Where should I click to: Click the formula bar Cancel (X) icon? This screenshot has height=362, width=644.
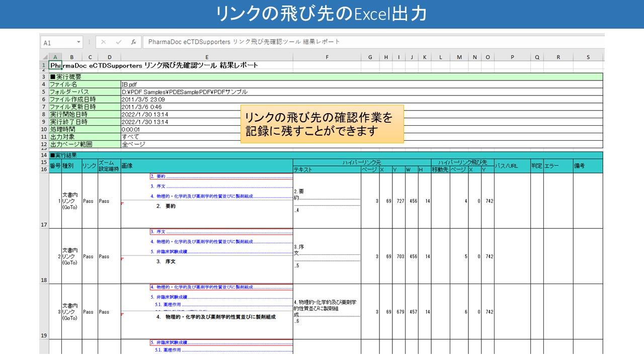click(x=104, y=42)
